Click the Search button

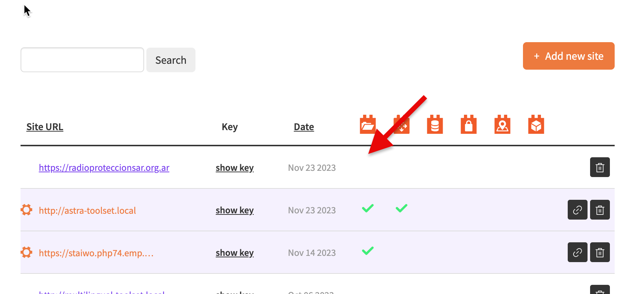click(x=171, y=60)
